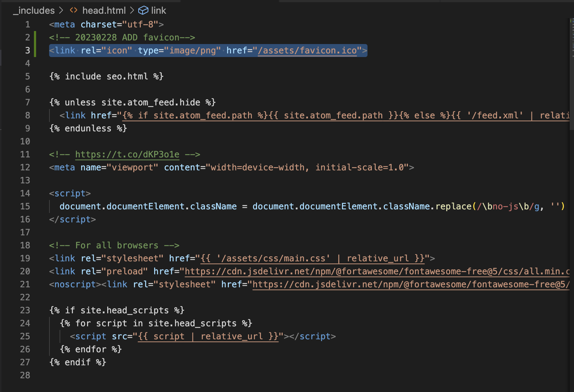
Task: Select line 14 by its line number
Action: [x=25, y=193]
